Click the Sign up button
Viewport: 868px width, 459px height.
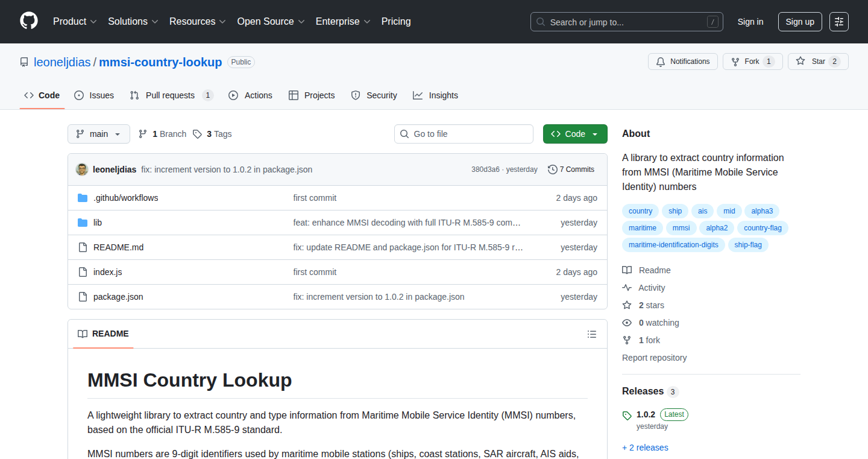tap(800, 22)
